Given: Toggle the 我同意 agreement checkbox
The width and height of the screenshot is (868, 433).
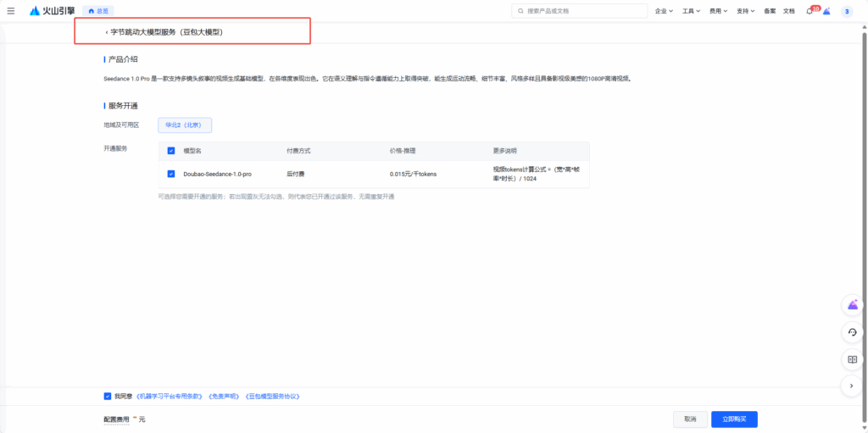Looking at the screenshot, I should (x=108, y=396).
